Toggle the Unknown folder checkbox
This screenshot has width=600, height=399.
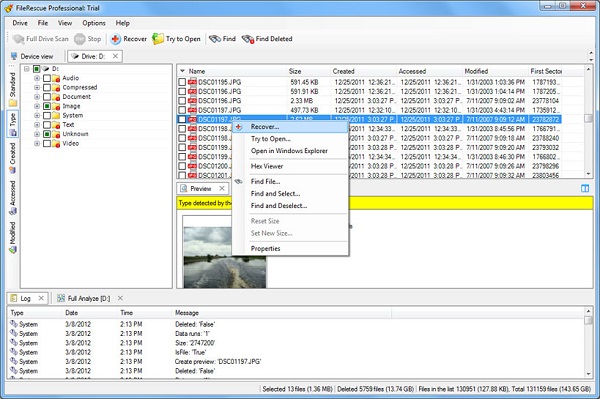coord(47,134)
